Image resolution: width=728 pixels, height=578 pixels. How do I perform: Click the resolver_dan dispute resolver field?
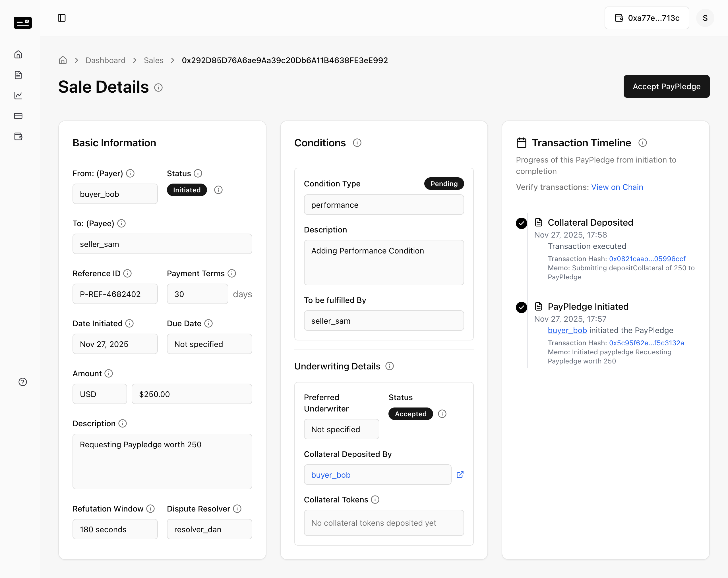(209, 529)
